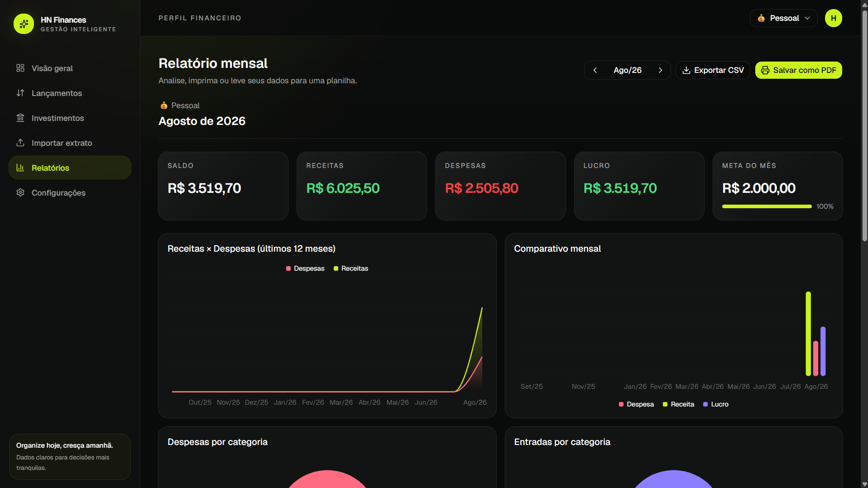
Task: Click the Ago/26 label on line chart axis
Action: click(475, 402)
